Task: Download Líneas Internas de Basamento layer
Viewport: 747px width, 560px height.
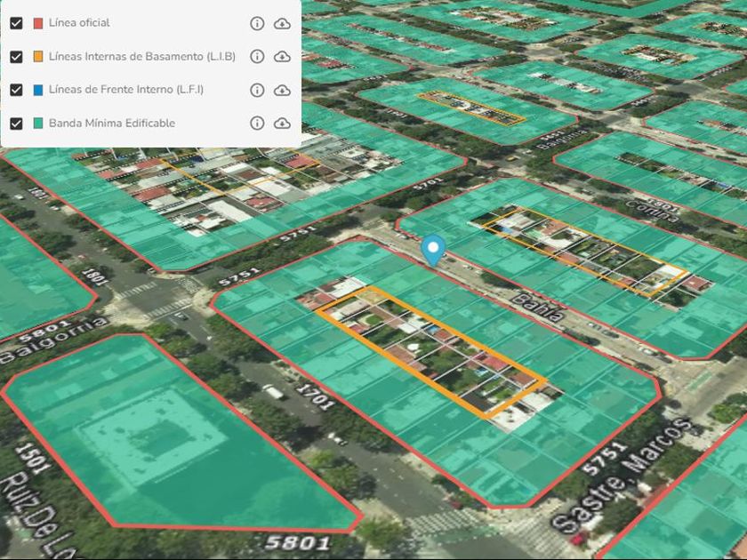Action: (x=282, y=57)
